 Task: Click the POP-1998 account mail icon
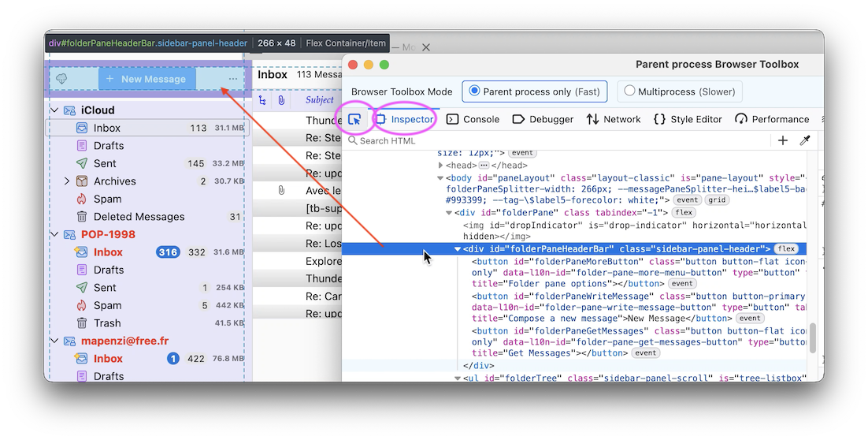[69, 234]
